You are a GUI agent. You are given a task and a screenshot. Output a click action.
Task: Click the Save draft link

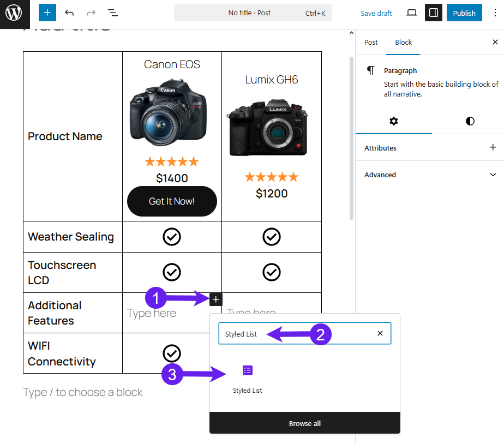pyautogui.click(x=376, y=13)
